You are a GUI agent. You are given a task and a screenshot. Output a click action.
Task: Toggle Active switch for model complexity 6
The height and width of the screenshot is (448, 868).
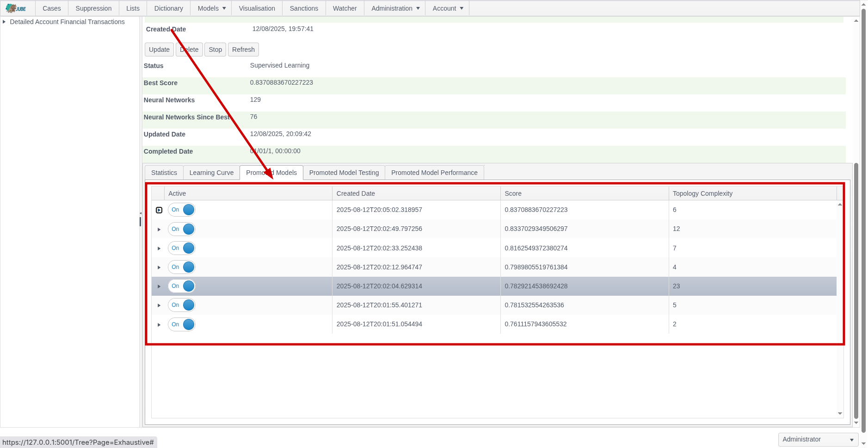pyautogui.click(x=181, y=210)
